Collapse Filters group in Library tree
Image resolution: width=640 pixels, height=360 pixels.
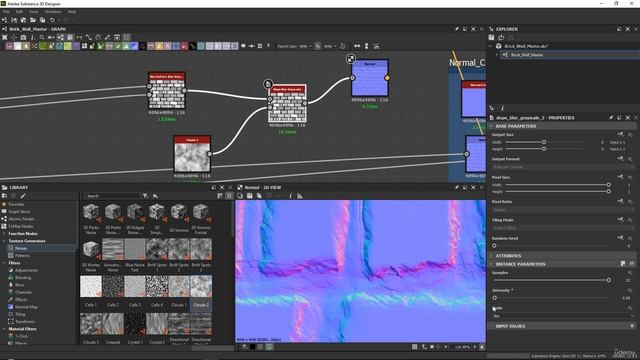[x=4, y=263]
